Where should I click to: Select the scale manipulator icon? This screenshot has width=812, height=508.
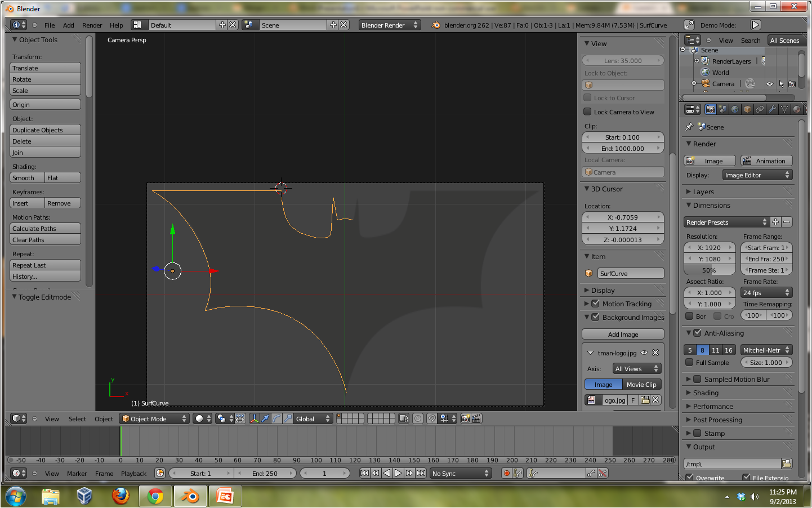pyautogui.click(x=288, y=418)
